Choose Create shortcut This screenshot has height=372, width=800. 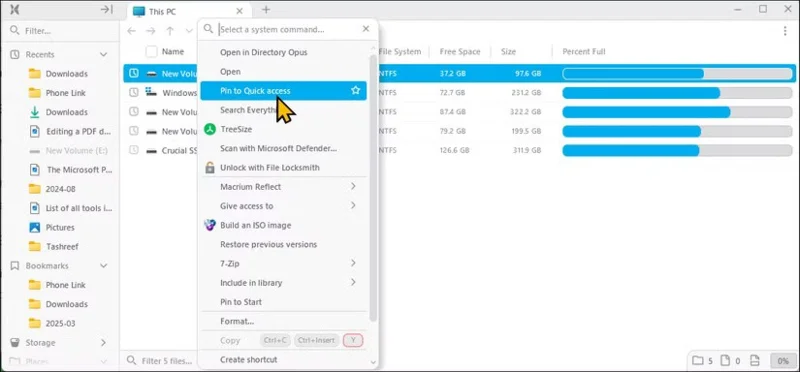point(283,360)
